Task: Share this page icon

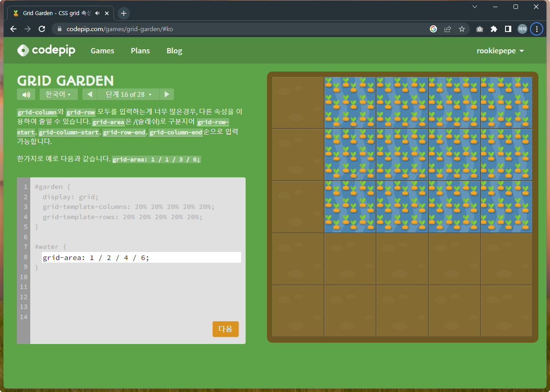Action: (x=448, y=29)
